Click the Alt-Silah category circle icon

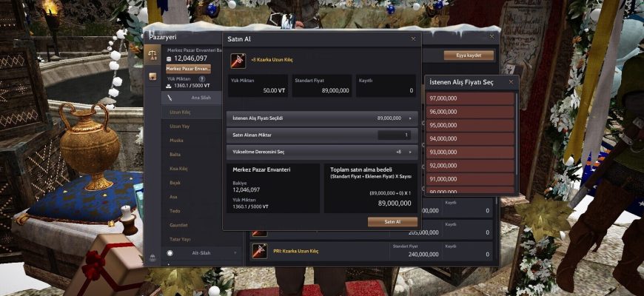(x=170, y=253)
